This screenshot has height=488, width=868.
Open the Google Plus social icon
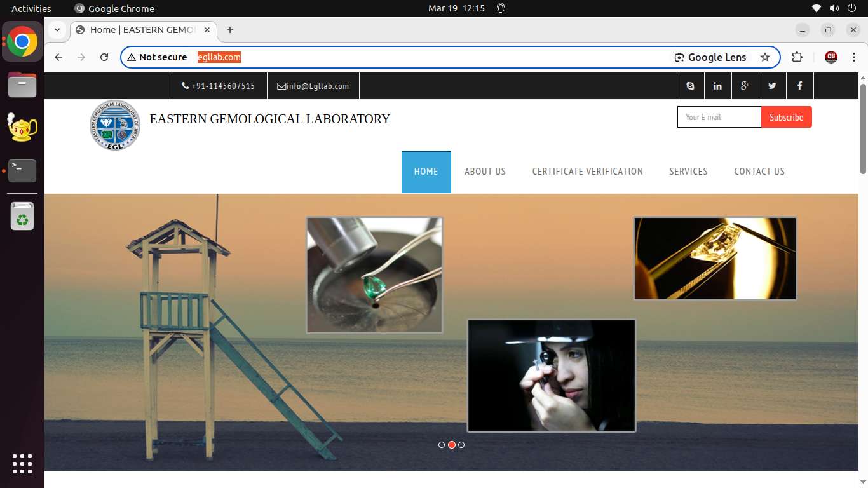pyautogui.click(x=745, y=86)
